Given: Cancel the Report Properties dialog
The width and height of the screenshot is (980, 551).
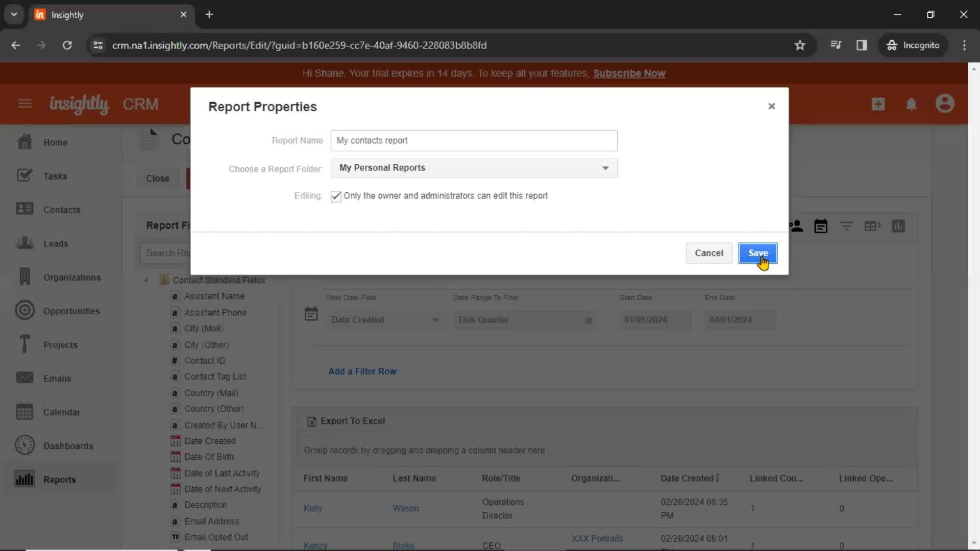Looking at the screenshot, I should pos(709,253).
